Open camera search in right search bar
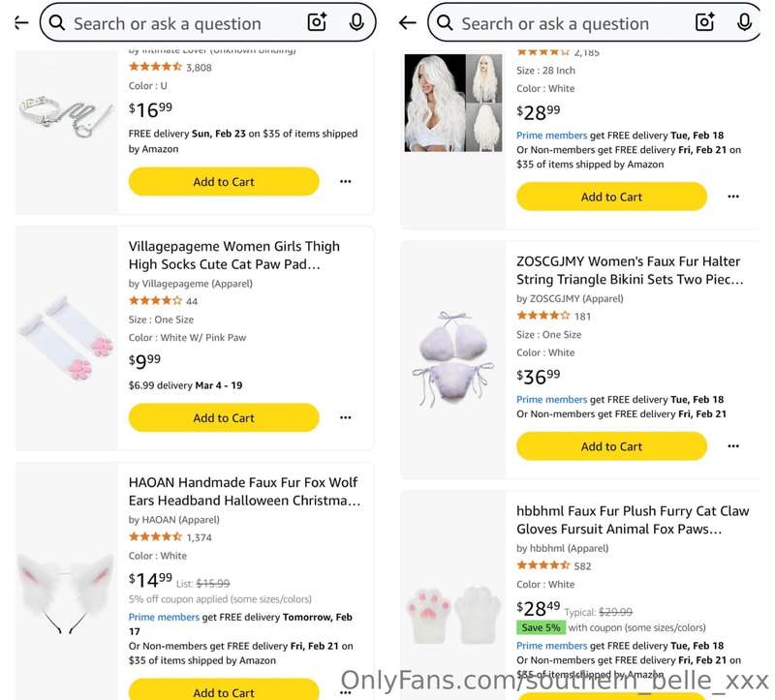775x700 pixels. tap(705, 22)
